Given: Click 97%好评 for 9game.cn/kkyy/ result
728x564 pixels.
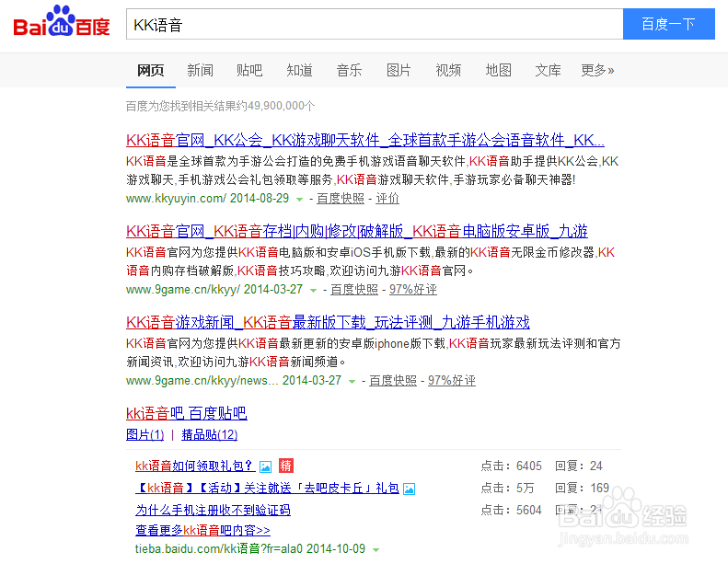Looking at the screenshot, I should tap(412, 290).
